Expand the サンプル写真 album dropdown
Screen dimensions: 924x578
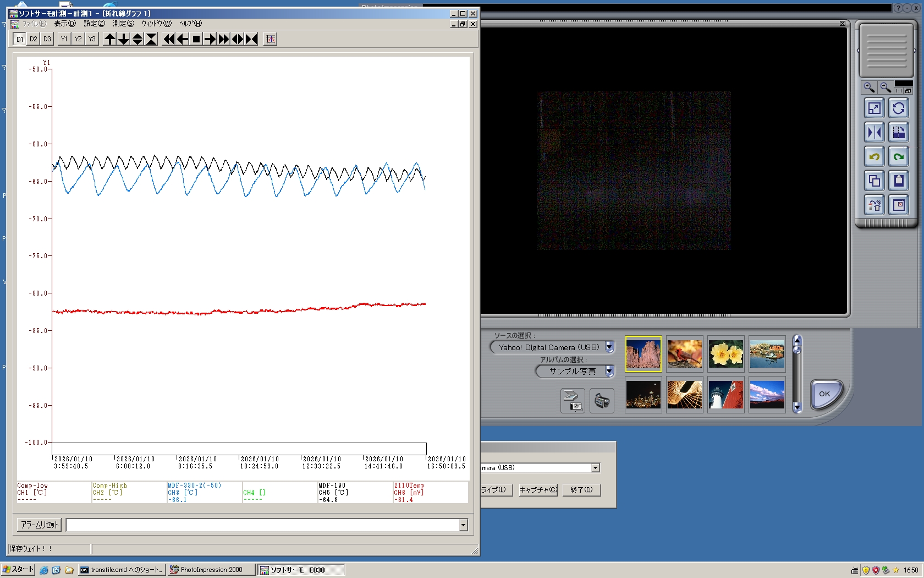pos(609,372)
